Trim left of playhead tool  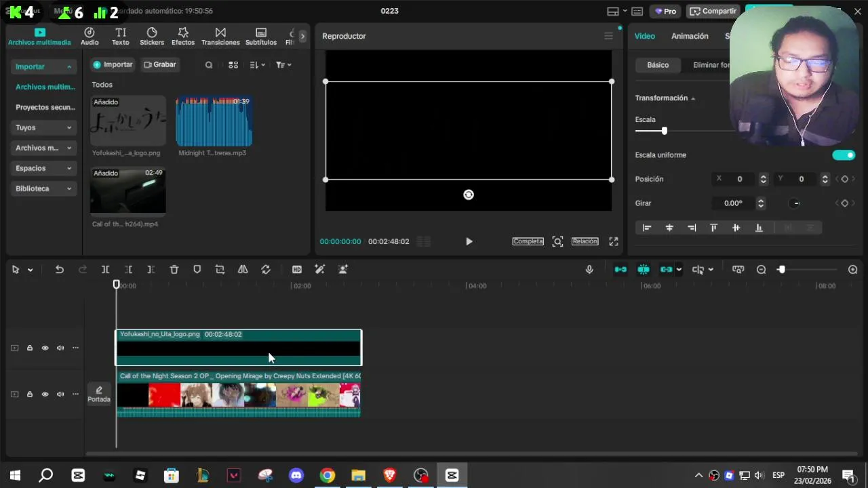click(128, 270)
